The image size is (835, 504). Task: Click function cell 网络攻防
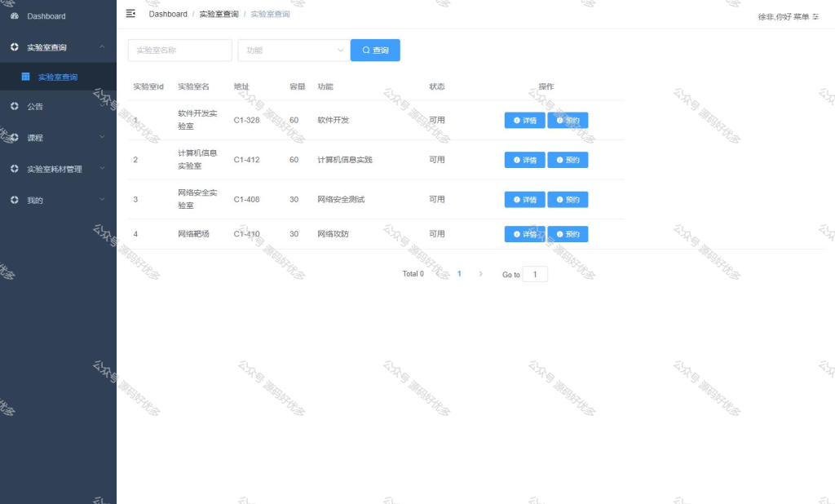tap(333, 234)
